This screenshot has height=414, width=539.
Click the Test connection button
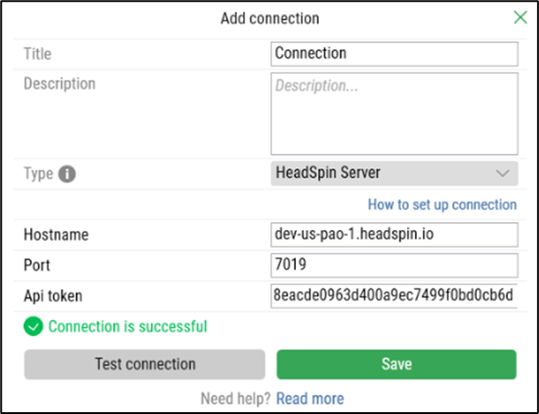[x=145, y=364]
